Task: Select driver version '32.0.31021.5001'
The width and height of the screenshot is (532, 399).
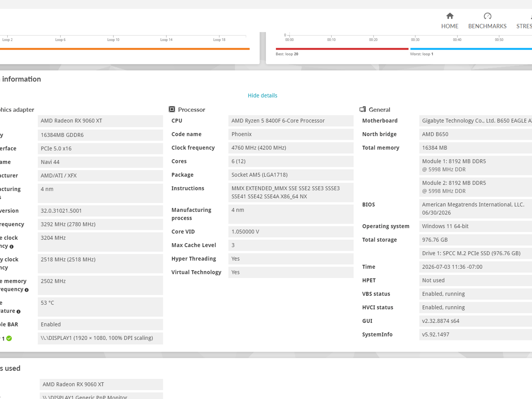Action: tap(100, 211)
